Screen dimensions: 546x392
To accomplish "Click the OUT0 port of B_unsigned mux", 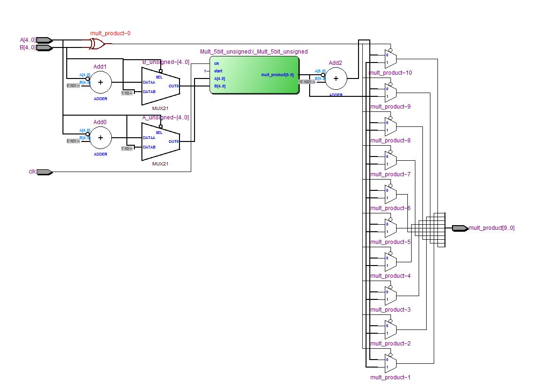I will pyautogui.click(x=174, y=86).
